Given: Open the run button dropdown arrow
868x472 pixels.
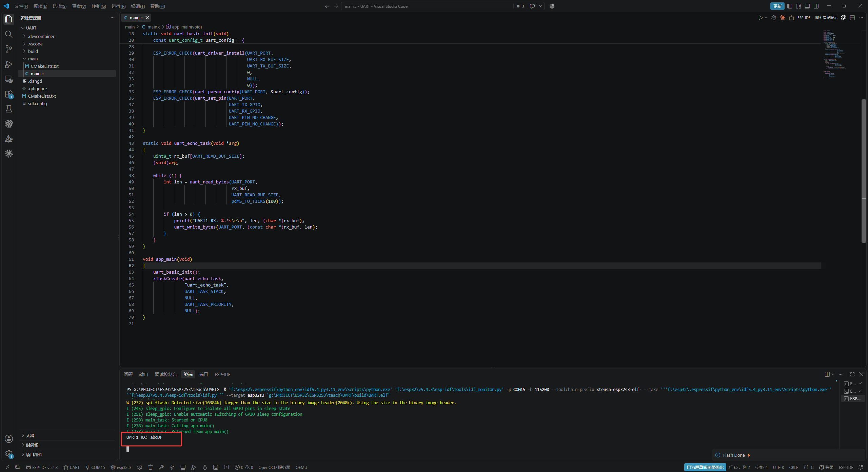Looking at the screenshot, I should (766, 18).
